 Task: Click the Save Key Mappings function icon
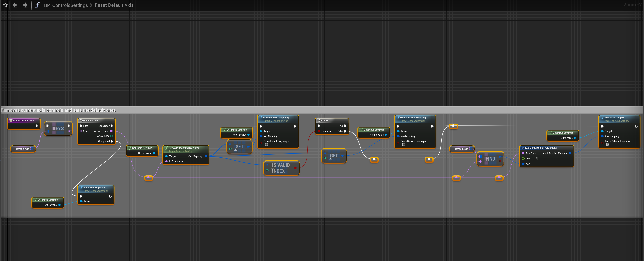[x=81, y=188]
